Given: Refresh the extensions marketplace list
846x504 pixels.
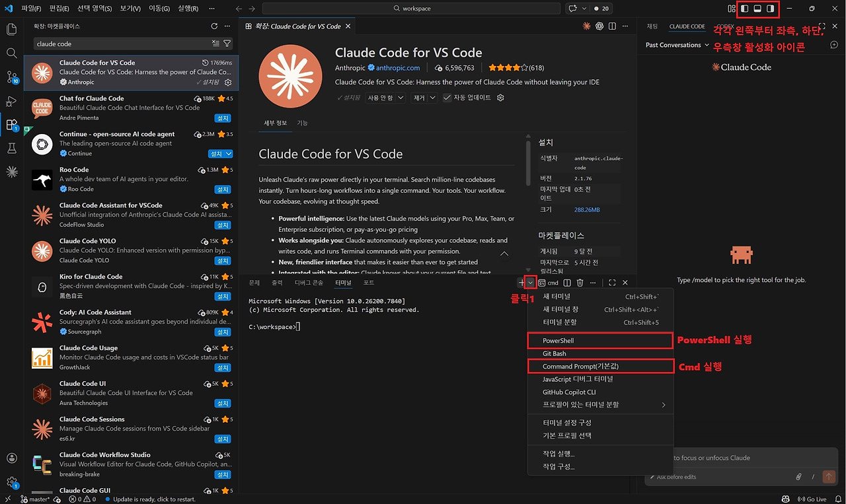Looking at the screenshot, I should click(x=214, y=26).
